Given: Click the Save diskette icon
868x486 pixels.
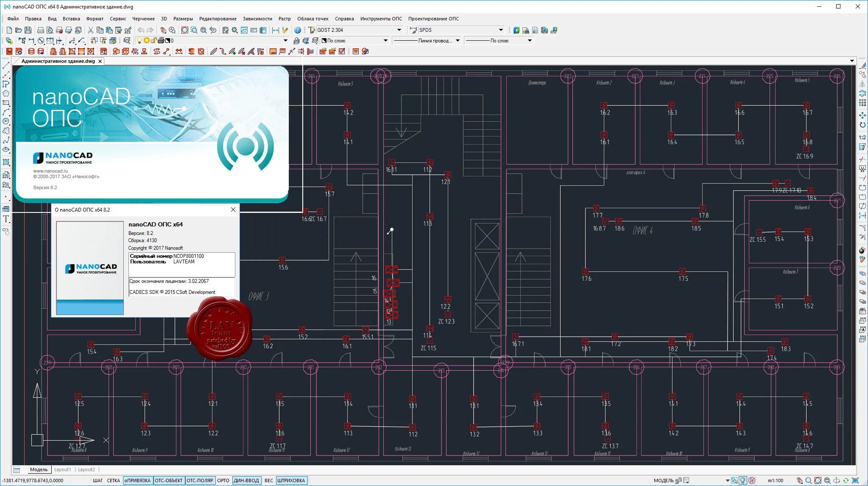Looking at the screenshot, I should [28, 30].
